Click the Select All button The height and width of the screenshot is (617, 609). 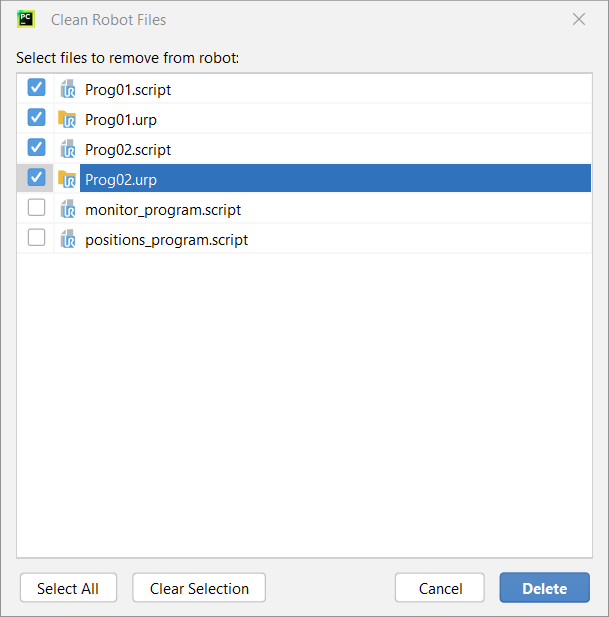tap(68, 588)
